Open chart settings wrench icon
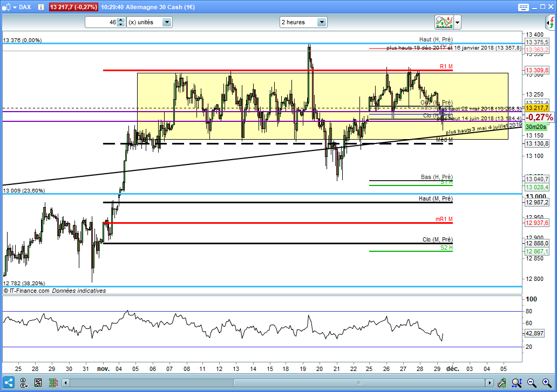Viewport: 557px width, 392px height. [x=501, y=383]
